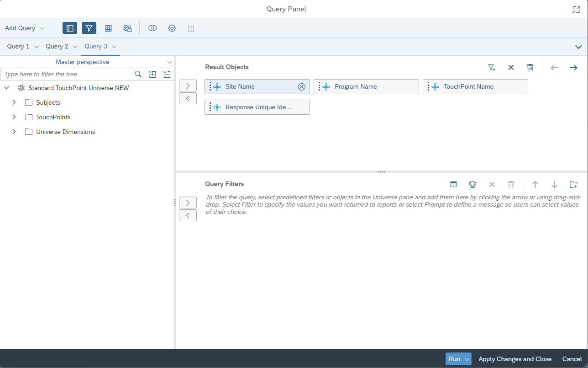The width and height of the screenshot is (588, 368).
Task: Add object to Result Objects arrow
Action: 188,85
